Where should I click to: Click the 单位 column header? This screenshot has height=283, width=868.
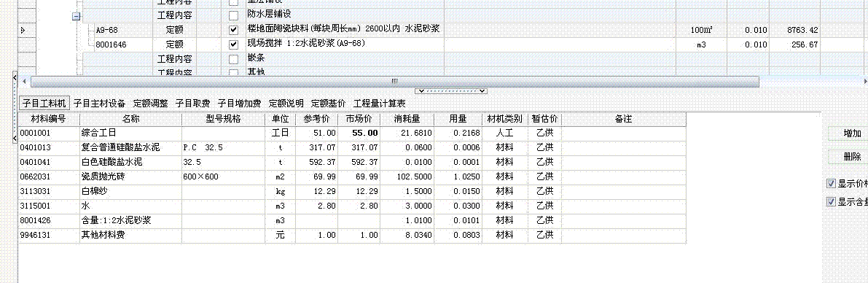[x=281, y=119]
